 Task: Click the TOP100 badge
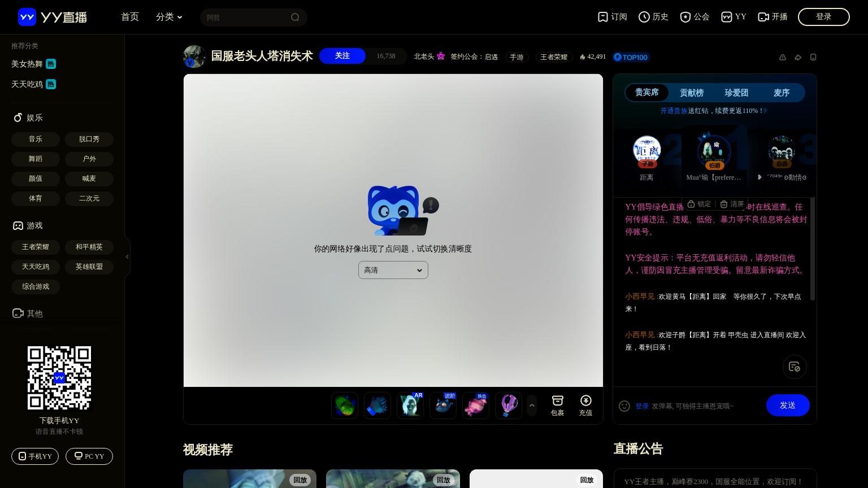pyautogui.click(x=631, y=57)
